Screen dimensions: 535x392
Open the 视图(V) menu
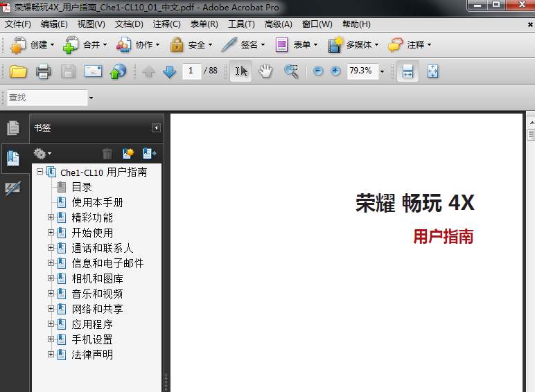(x=91, y=24)
